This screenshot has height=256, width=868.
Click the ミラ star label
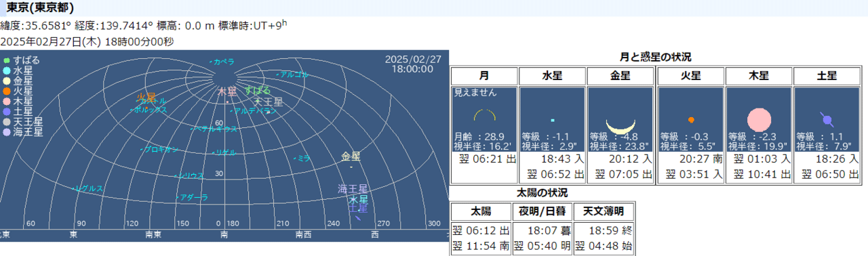click(304, 158)
